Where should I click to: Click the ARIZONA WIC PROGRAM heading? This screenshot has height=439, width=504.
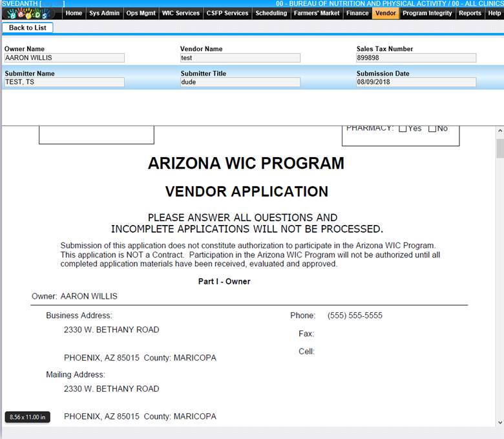click(246, 163)
